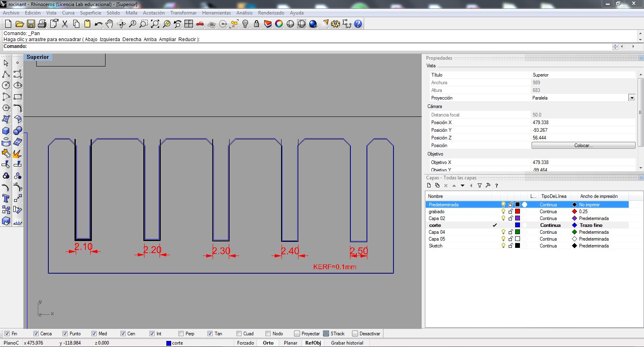Select the Circle tool in sidebar

(x=6, y=85)
